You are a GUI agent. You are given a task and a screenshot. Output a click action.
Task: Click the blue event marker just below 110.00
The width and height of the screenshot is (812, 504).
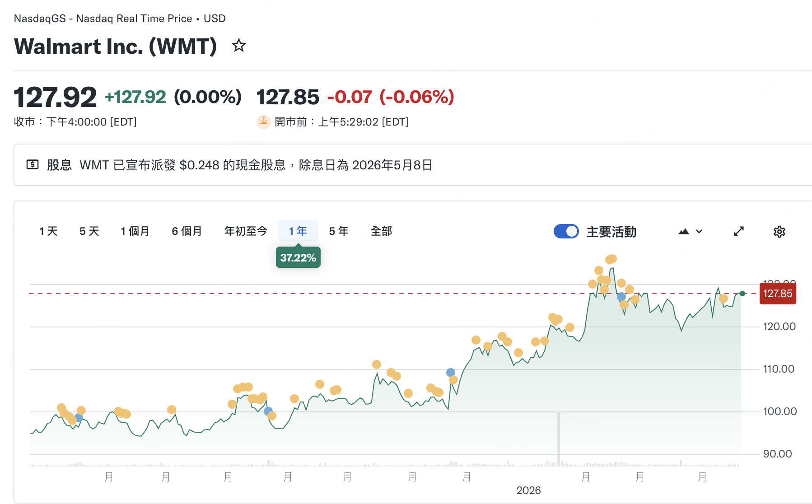(450, 373)
